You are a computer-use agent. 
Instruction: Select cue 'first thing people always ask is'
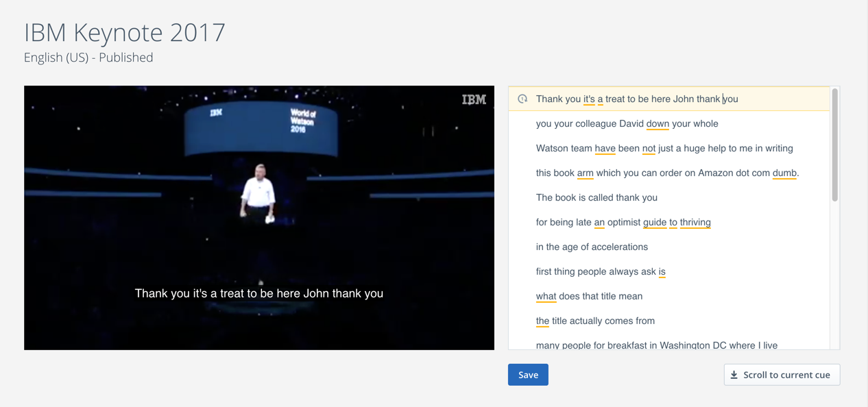coord(669,271)
